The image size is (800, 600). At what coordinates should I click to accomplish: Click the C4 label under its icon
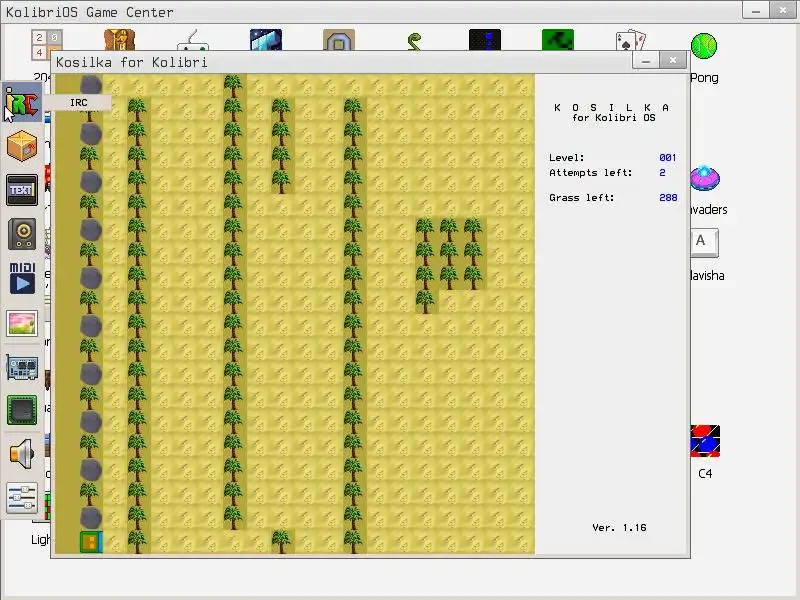click(705, 473)
